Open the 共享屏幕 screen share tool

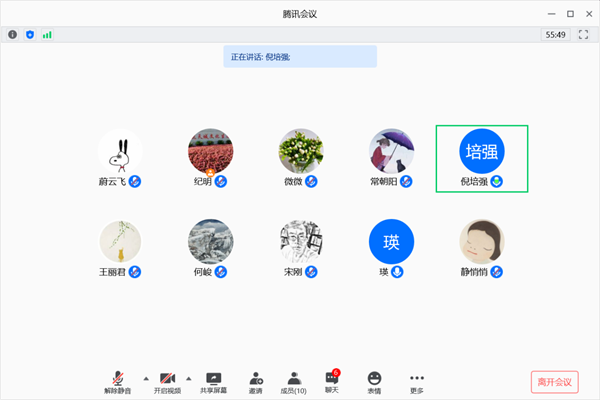coord(213,381)
